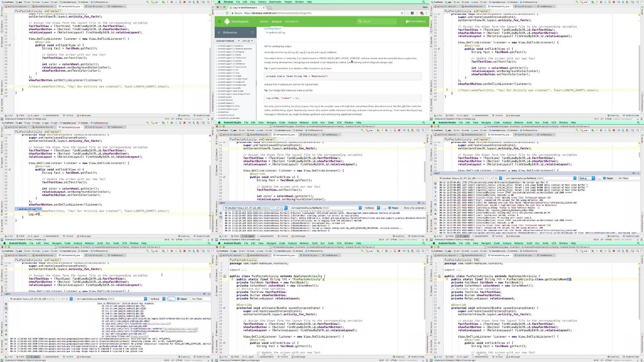Click the search magnifier on the Developers site
The image size is (644, 362).
tap(360, 21)
